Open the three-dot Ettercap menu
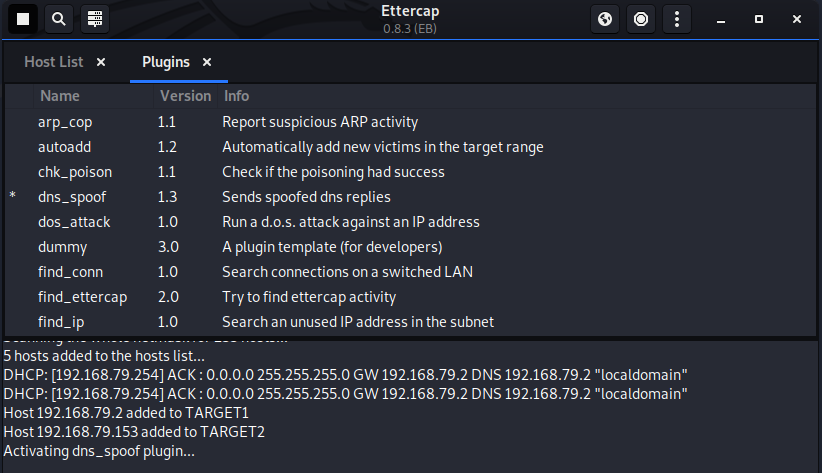This screenshot has width=822, height=473. 677,19
